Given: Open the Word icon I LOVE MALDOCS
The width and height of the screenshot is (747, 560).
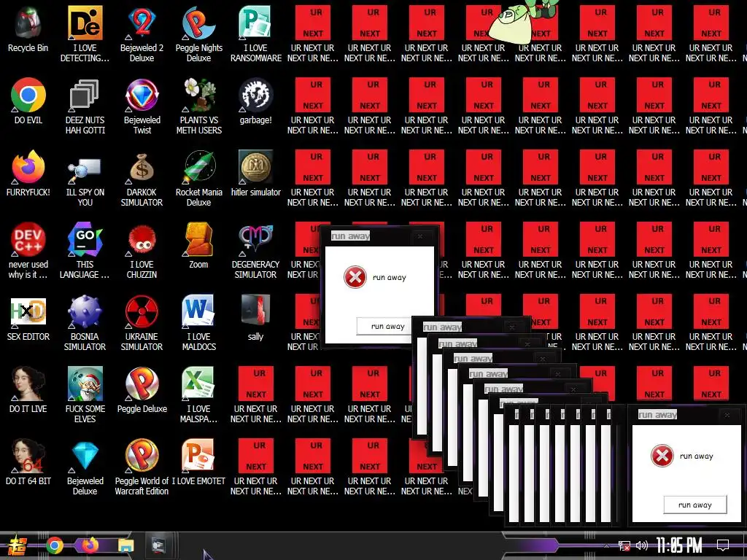Looking at the screenshot, I should pyautogui.click(x=198, y=312).
